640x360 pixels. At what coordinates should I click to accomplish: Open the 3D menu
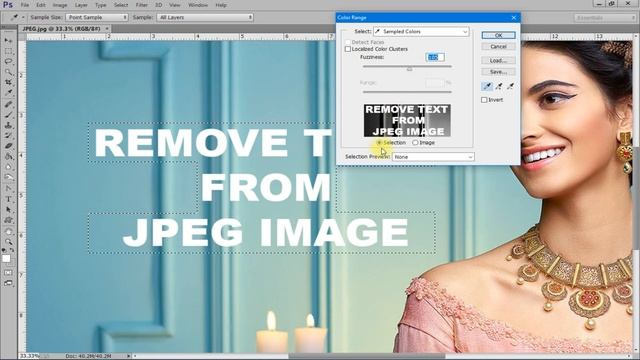158,5
